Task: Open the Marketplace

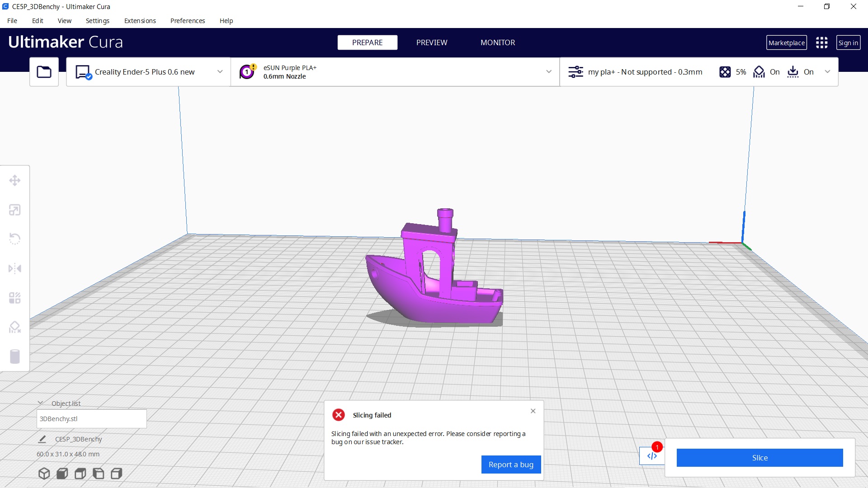Action: (786, 42)
